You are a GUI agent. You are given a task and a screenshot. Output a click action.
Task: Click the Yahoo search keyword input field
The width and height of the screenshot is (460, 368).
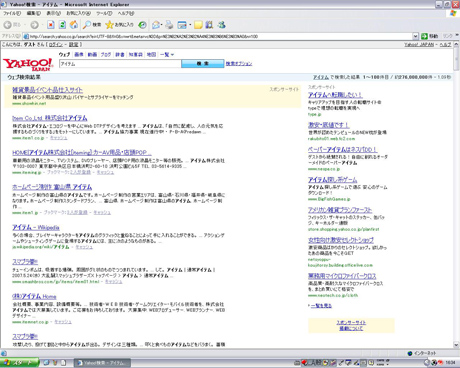pos(120,64)
